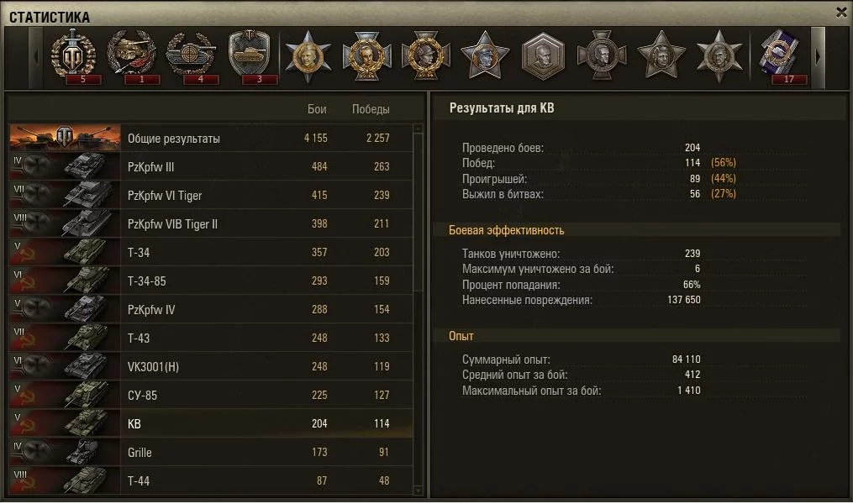Select the Grille tank row
853x504 pixels.
click(x=211, y=452)
